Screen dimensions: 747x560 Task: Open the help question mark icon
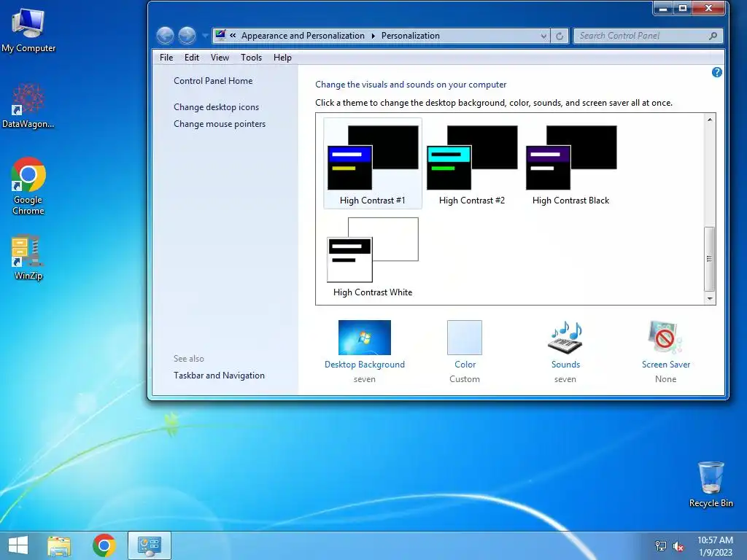point(716,72)
